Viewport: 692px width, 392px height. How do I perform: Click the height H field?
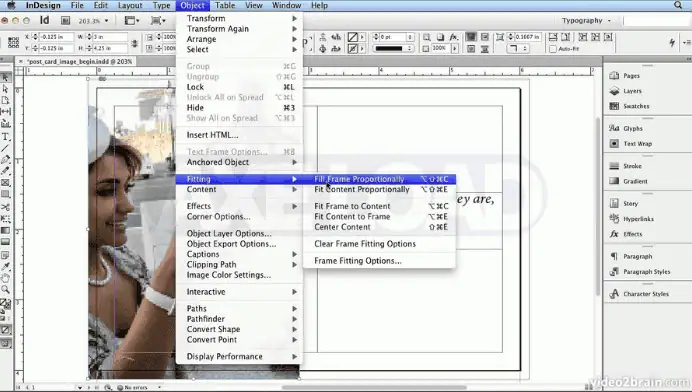coord(109,48)
